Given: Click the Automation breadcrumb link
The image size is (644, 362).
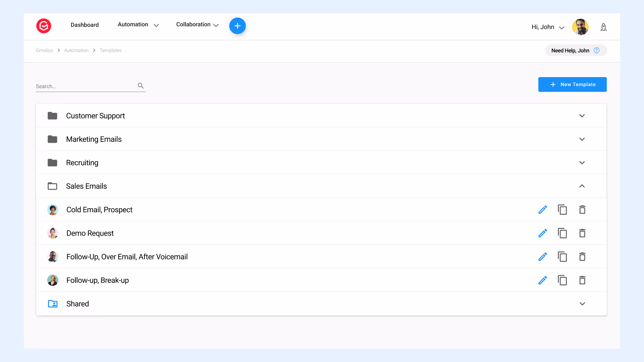Looking at the screenshot, I should (76, 50).
